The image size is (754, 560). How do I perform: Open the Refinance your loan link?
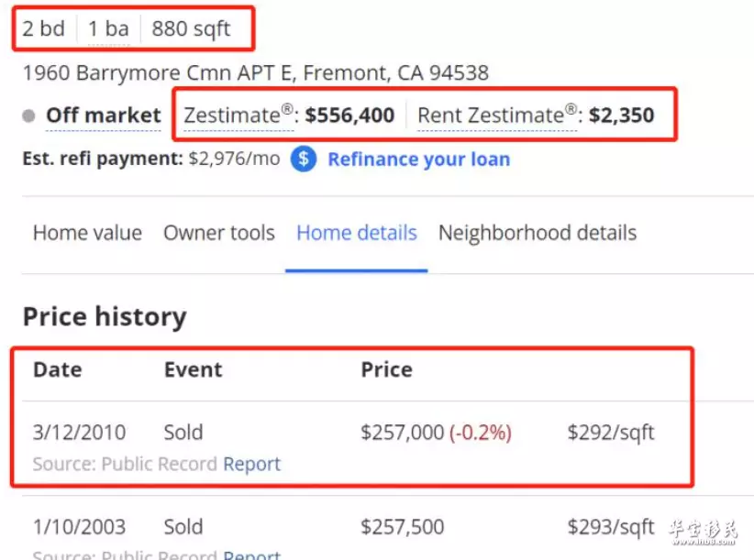419,159
